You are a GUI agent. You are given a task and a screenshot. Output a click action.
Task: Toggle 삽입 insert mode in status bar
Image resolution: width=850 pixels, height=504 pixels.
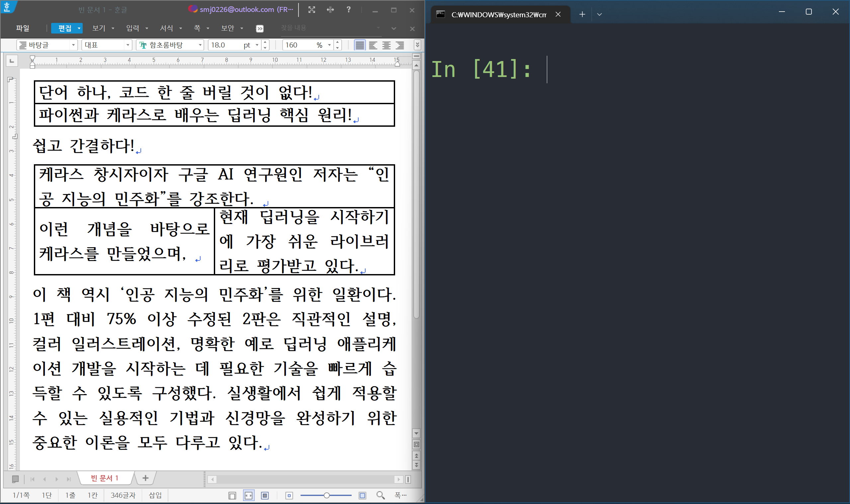tap(155, 495)
